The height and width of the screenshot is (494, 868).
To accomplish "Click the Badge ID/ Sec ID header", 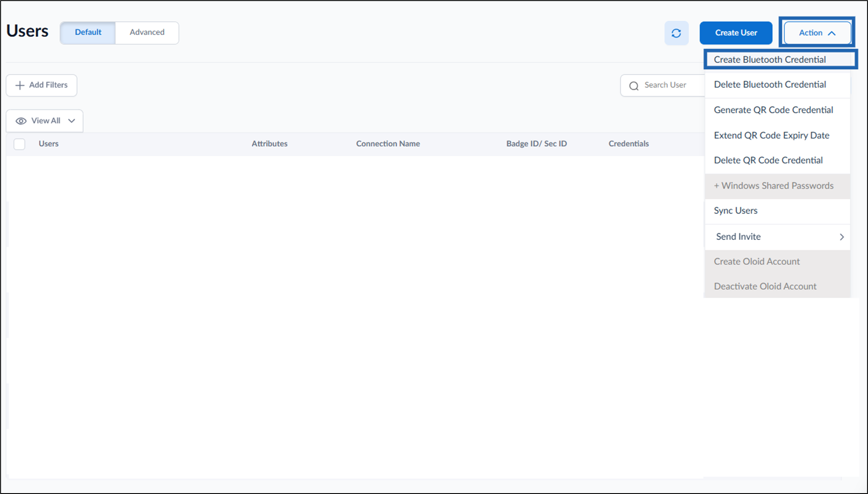I will point(536,144).
